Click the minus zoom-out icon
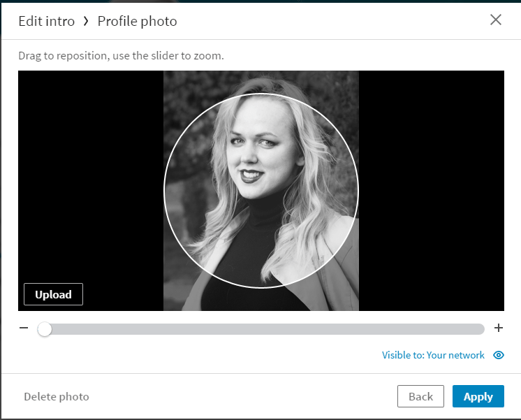The width and height of the screenshot is (521, 420). tap(24, 328)
